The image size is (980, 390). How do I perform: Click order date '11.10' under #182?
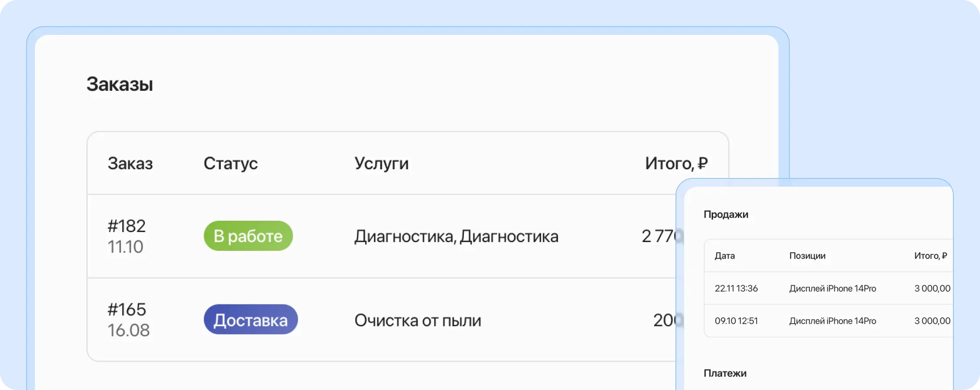coord(126,246)
